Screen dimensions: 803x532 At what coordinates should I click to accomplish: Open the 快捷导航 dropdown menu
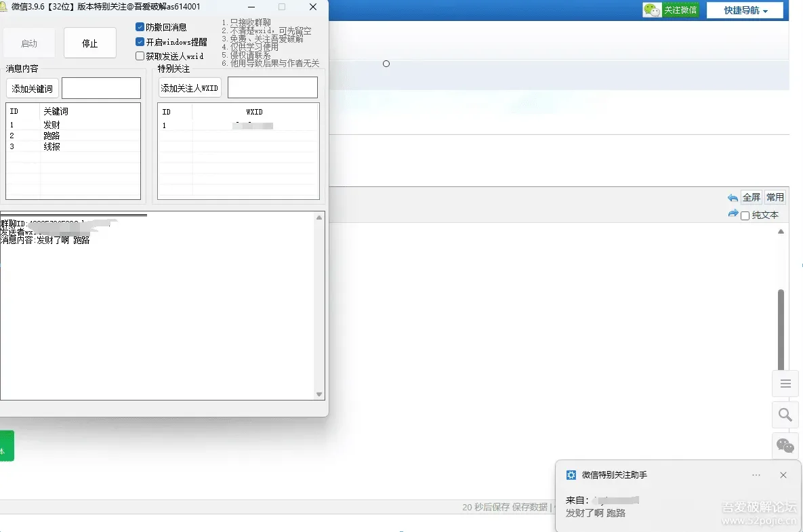coord(745,10)
